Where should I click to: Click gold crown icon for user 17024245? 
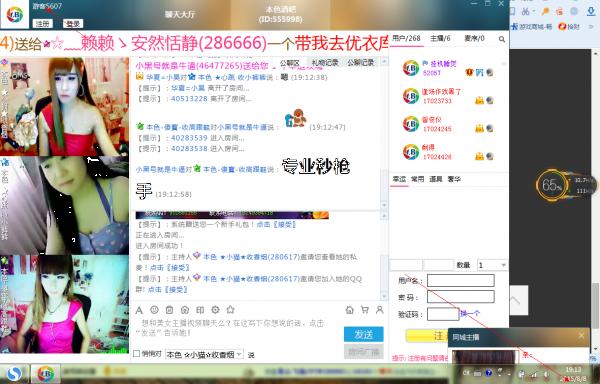479,129
